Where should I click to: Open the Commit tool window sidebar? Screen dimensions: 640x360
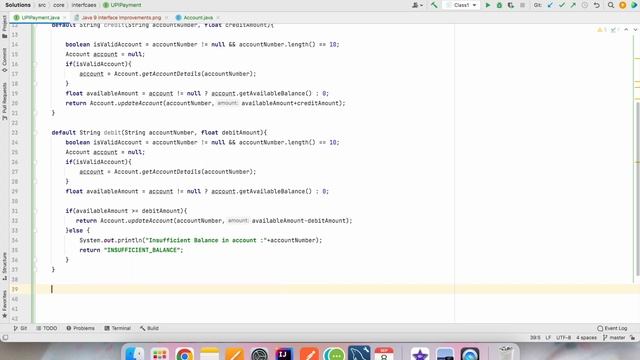[x=4, y=60]
